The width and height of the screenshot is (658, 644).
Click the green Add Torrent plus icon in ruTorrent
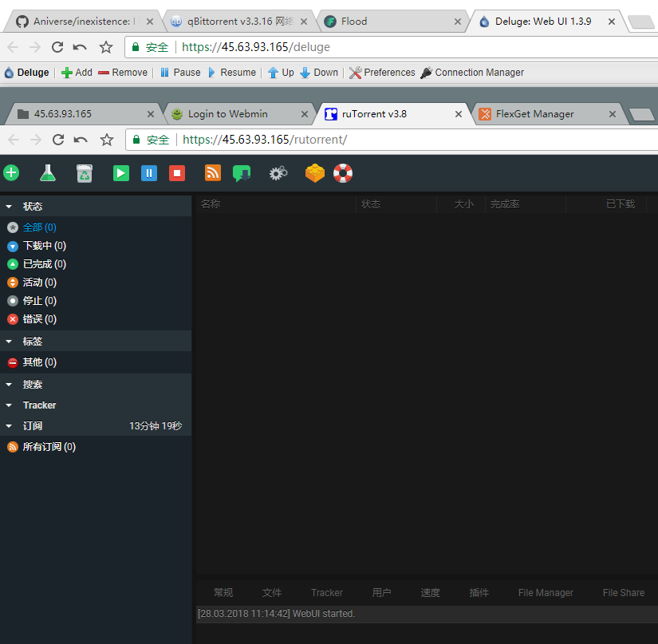tap(11, 173)
